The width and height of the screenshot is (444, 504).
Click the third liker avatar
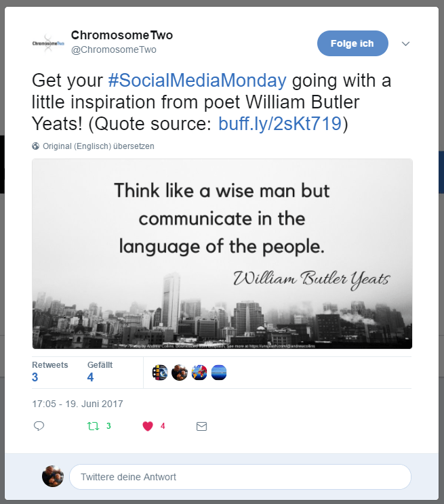coord(199,373)
